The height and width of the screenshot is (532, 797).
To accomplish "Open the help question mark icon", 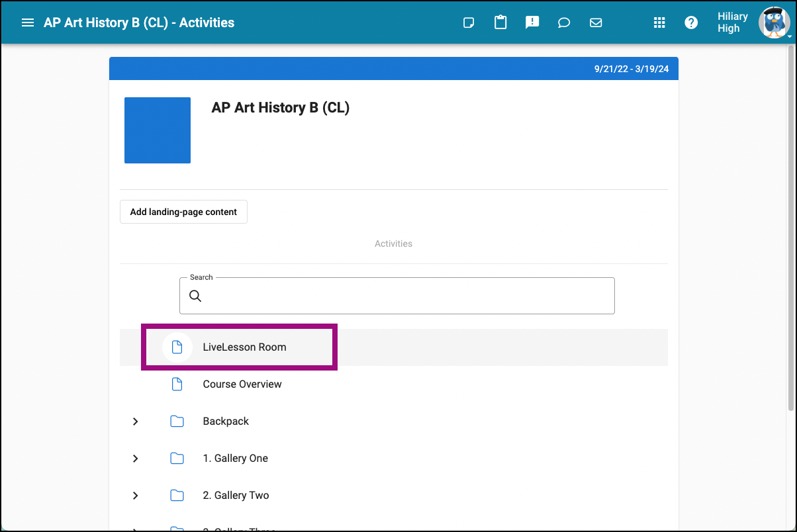I will pyautogui.click(x=691, y=22).
